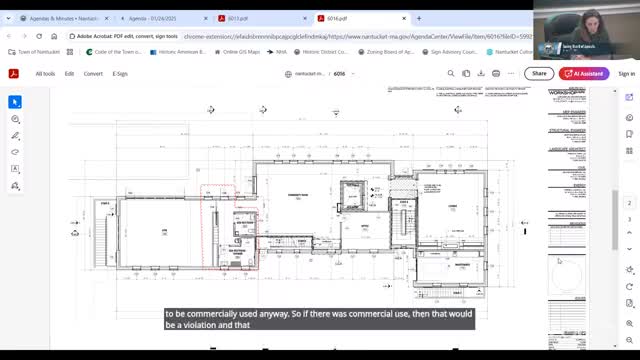640x360 pixels.
Task: Open the AI Assistant button
Action: click(584, 73)
